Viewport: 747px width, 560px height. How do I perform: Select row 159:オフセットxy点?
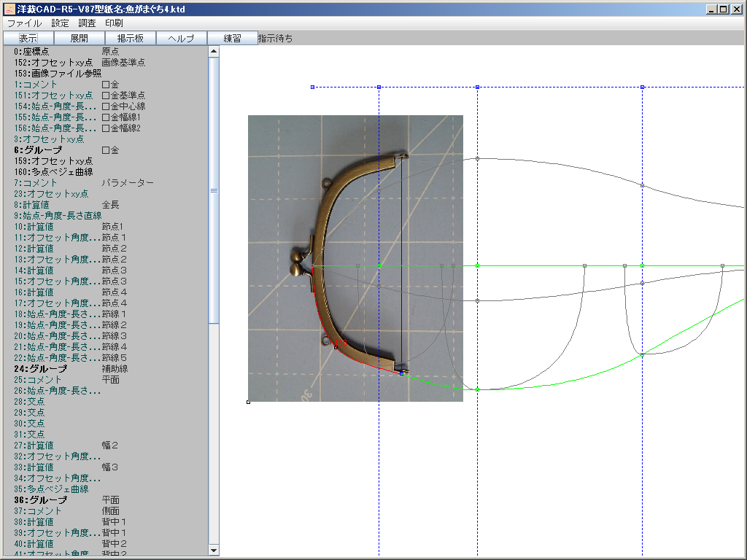[x=53, y=161]
